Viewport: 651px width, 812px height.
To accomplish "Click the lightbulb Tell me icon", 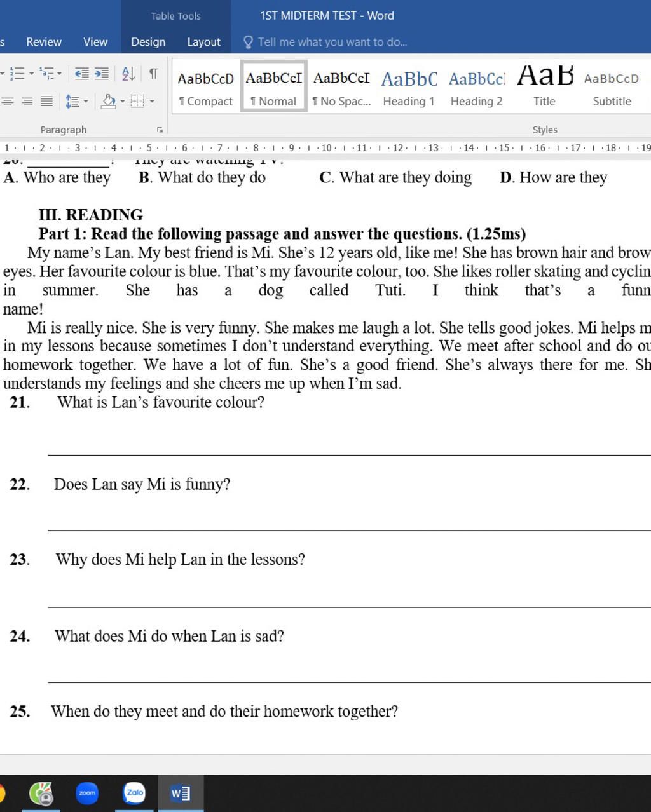I will (248, 42).
